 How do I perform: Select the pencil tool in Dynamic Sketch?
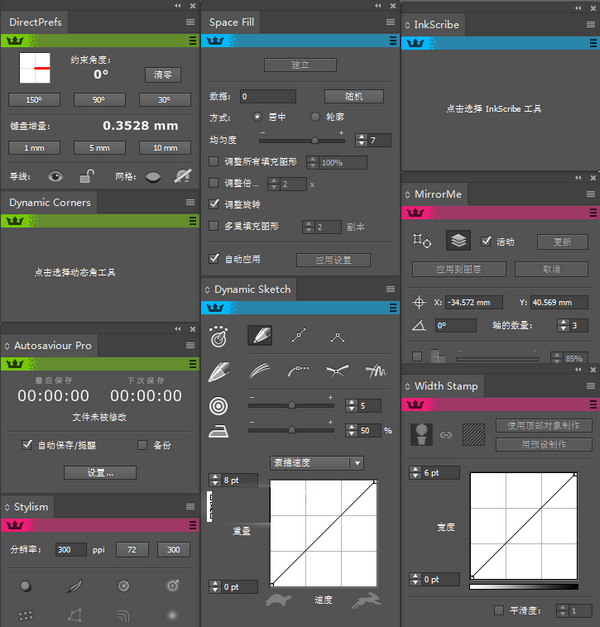point(260,336)
